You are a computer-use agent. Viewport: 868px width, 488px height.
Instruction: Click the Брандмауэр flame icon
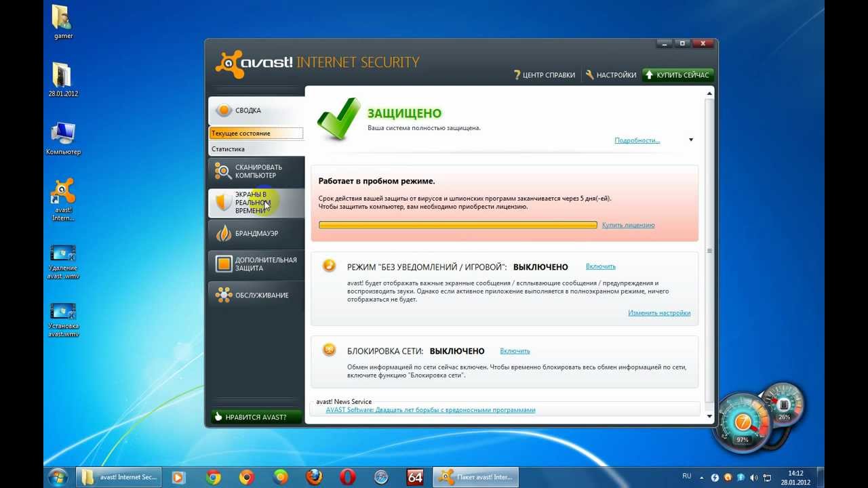click(223, 233)
